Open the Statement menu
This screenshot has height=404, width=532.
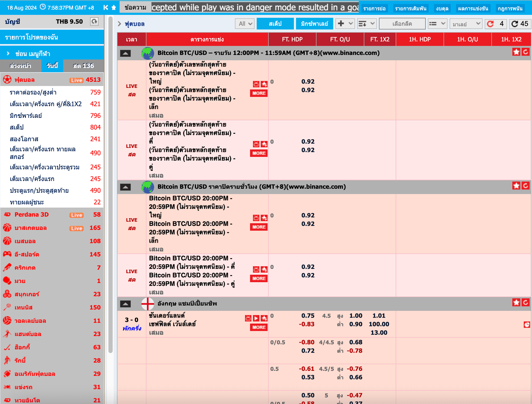click(374, 8)
